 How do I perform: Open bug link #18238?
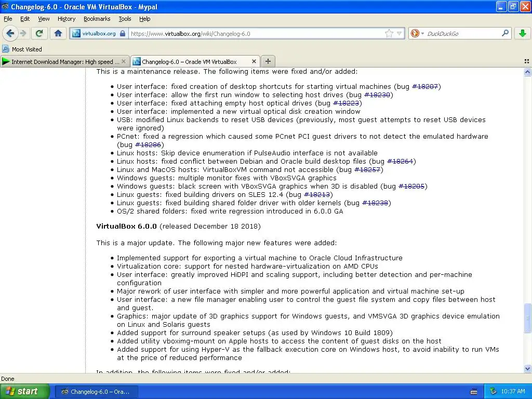(x=375, y=203)
